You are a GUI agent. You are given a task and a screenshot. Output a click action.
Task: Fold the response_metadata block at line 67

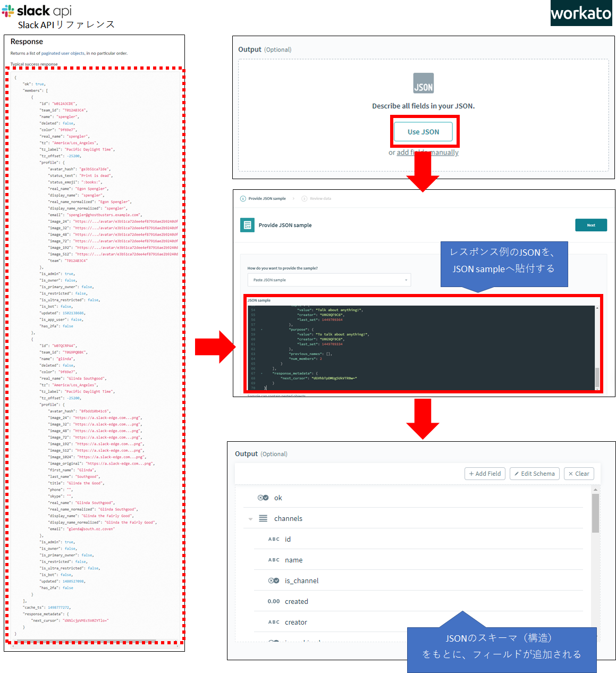click(x=261, y=373)
